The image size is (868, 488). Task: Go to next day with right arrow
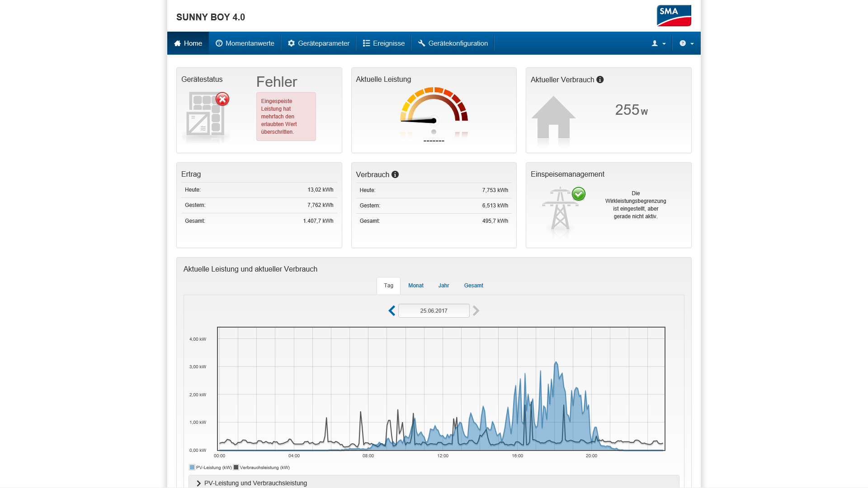[x=476, y=311]
